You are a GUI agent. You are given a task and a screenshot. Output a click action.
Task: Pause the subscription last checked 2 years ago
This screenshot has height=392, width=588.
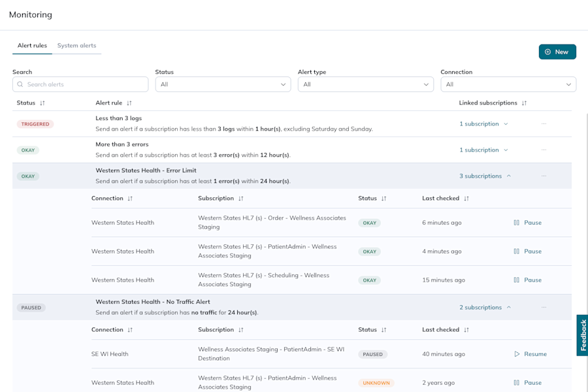[x=528, y=383]
